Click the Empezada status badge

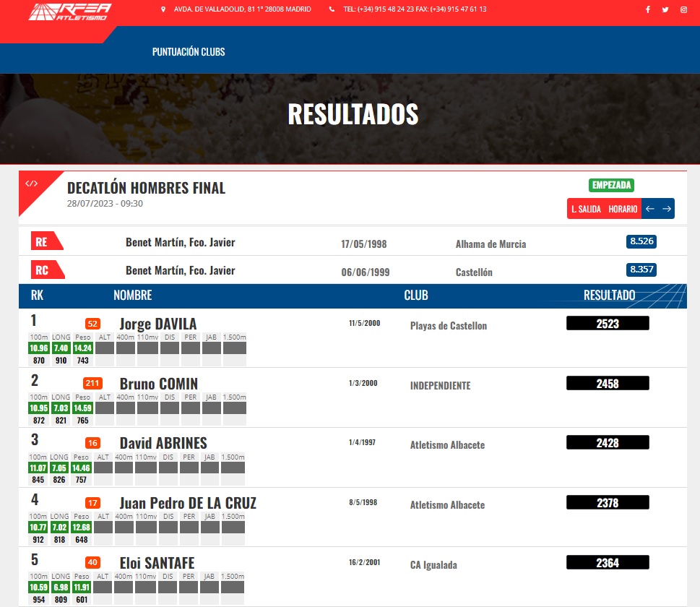[611, 185]
